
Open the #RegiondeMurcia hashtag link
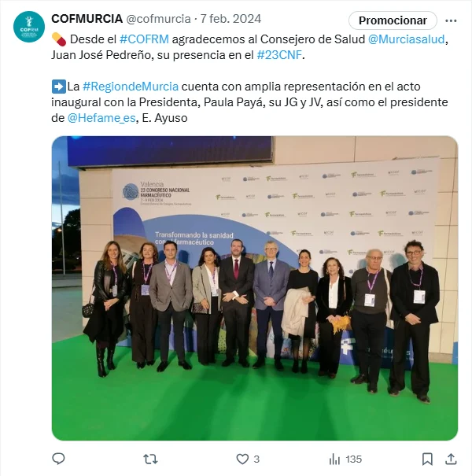(131, 87)
